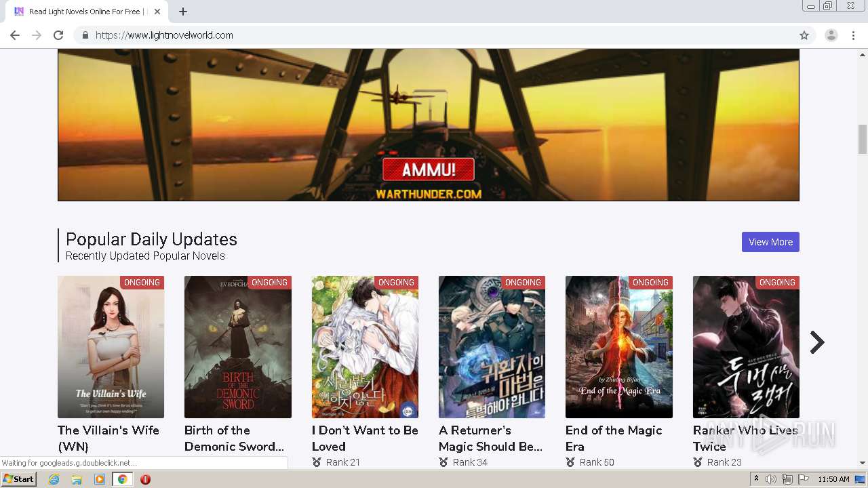The image size is (868, 488).
Task: Click End of the Magic Era title
Action: tap(614, 439)
